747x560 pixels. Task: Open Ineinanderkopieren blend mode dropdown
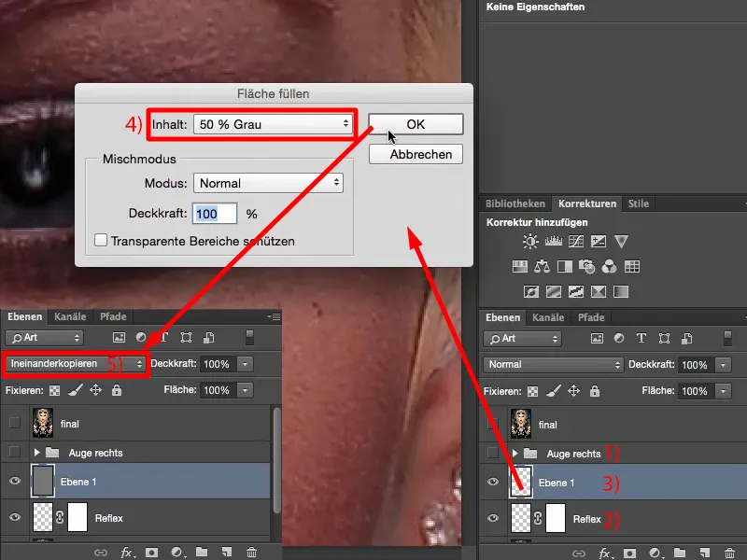tap(77, 364)
